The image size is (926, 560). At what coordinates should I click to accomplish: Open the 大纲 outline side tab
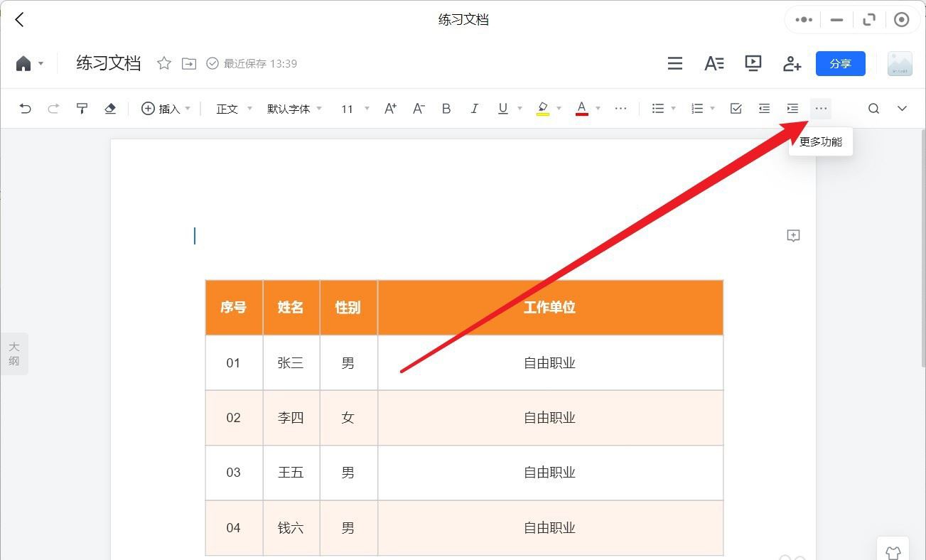point(14,354)
